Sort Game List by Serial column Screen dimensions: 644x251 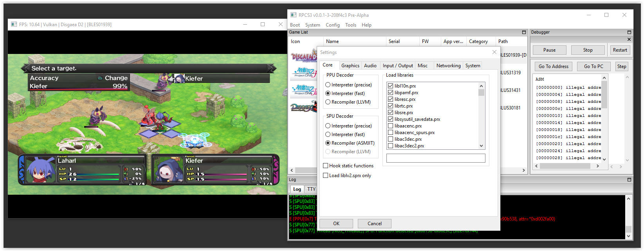[x=402, y=41]
